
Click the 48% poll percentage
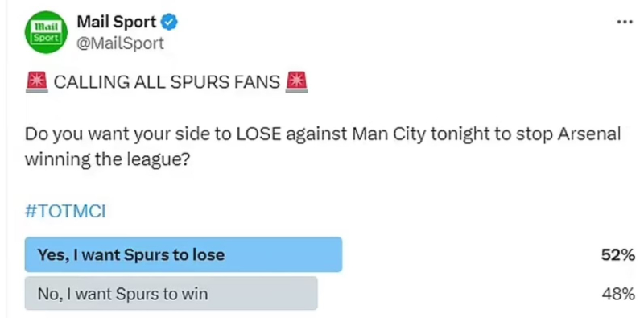point(618,294)
